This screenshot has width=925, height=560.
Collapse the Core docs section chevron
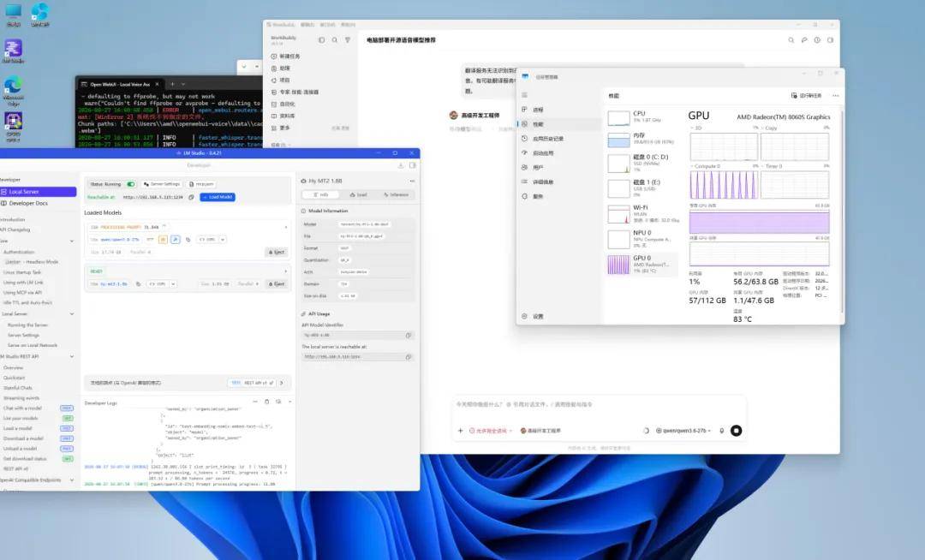point(72,241)
